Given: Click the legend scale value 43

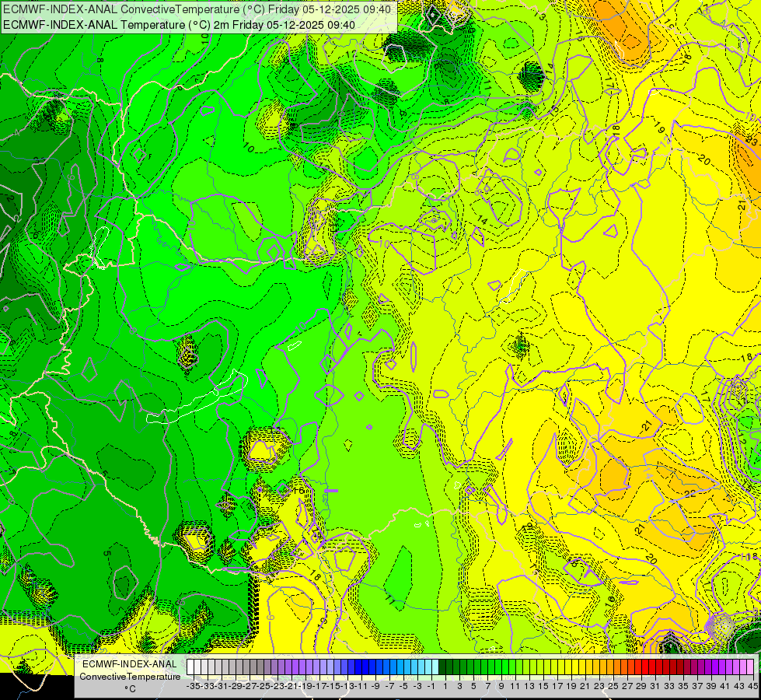Looking at the screenshot, I should 739,686.
